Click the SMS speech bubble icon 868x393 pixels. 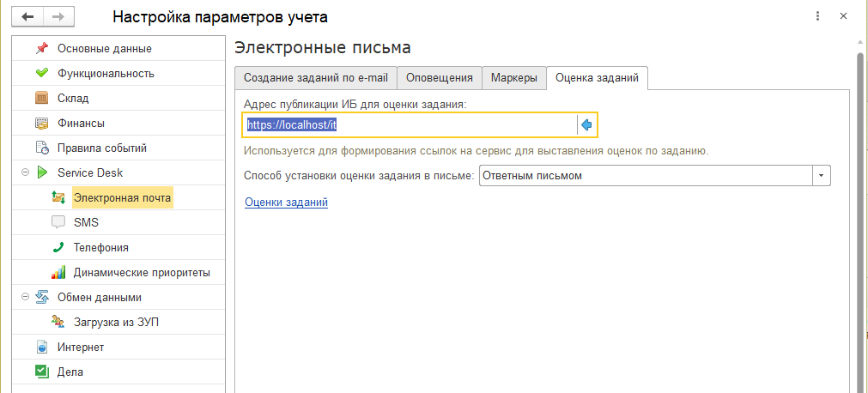[x=58, y=223]
